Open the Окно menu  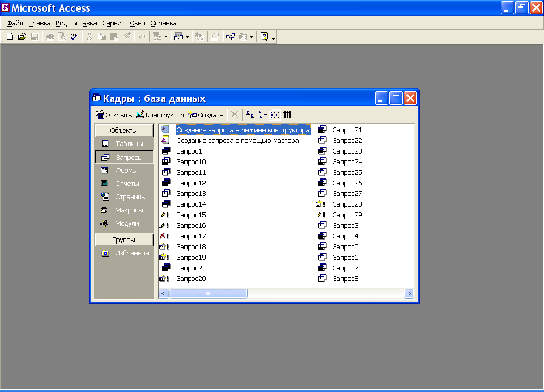pos(138,23)
